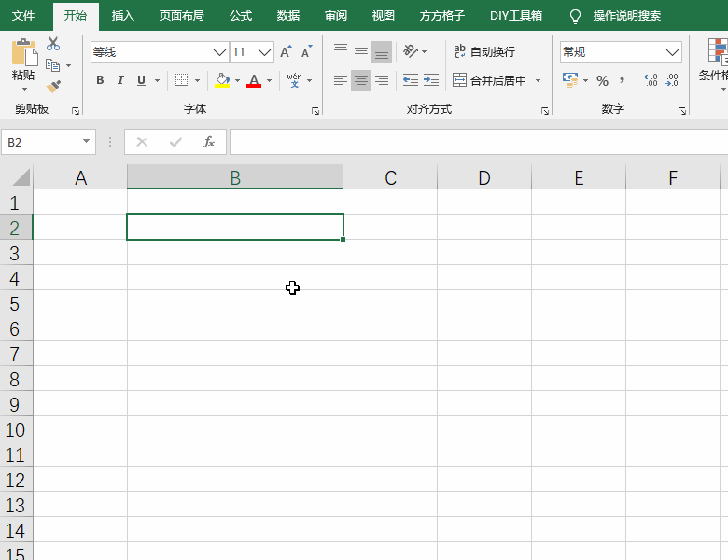Click the accounting number format icon
The image size is (728, 560).
tap(570, 80)
